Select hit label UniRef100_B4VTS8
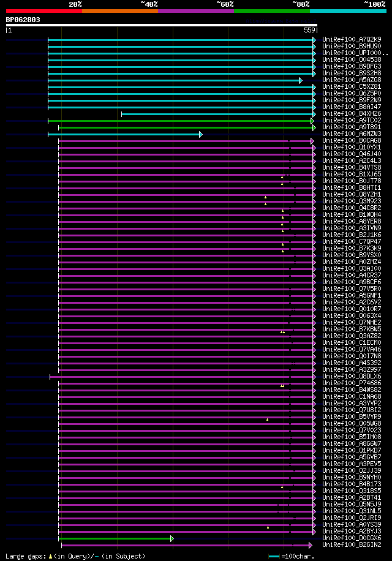Screen dimensions: 392x561 point(352,167)
